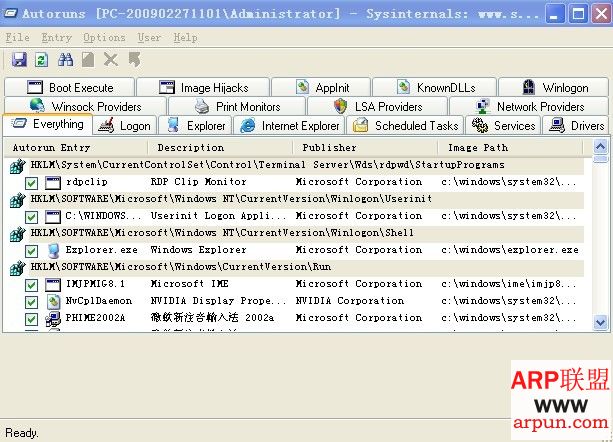Open the Explorer tab
This screenshot has width=613, height=442.
[x=195, y=125]
